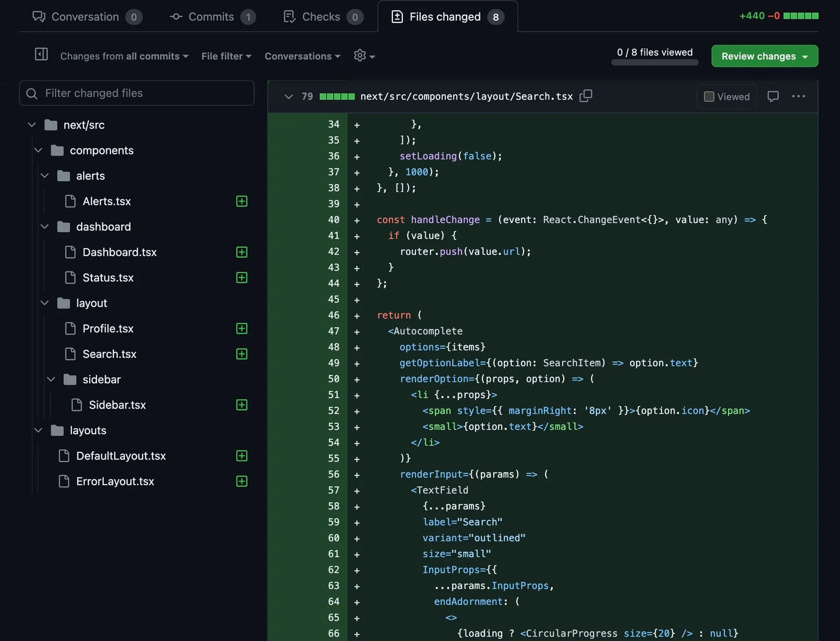Screen dimensions: 840x641
Task: Click added-file badge next to ErrorLayout.tsx
Action: pos(241,481)
